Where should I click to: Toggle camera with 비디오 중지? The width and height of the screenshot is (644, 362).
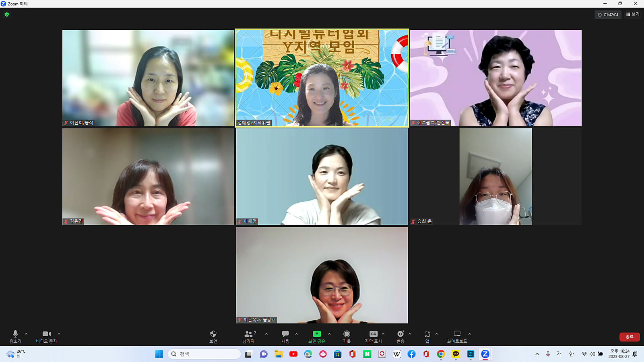[46, 334]
